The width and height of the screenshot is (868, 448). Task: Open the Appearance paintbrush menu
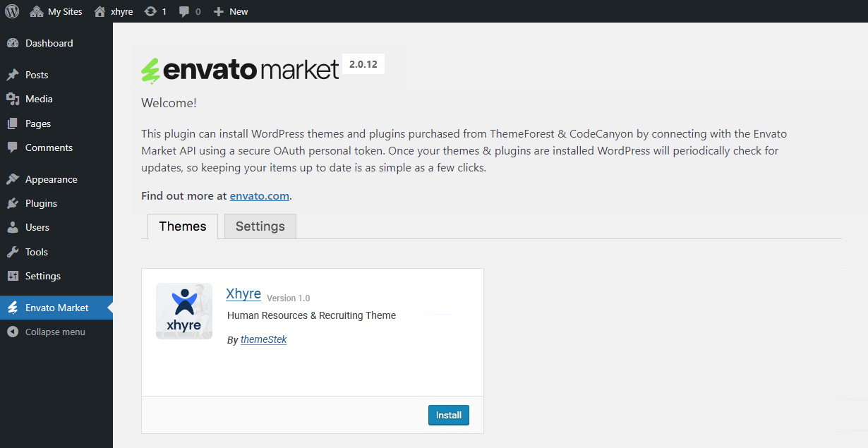click(51, 179)
